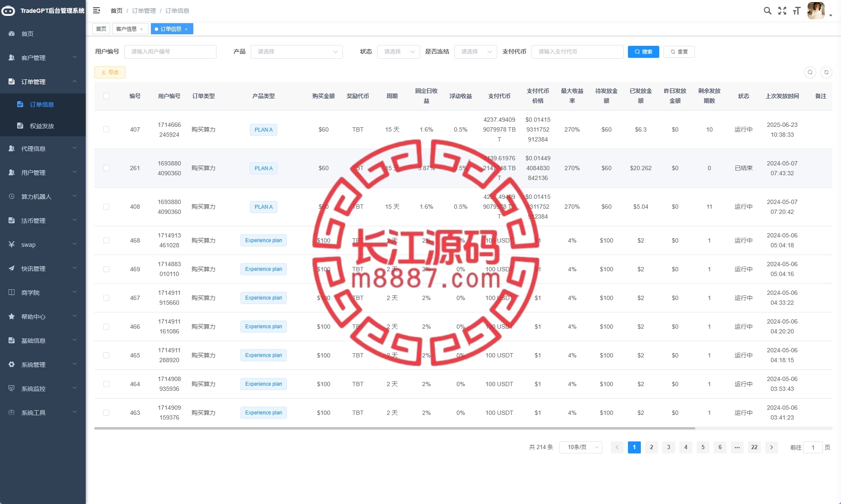This screenshot has height=504, width=841.
Task: Open the 状态 select dropdown
Action: point(399,51)
